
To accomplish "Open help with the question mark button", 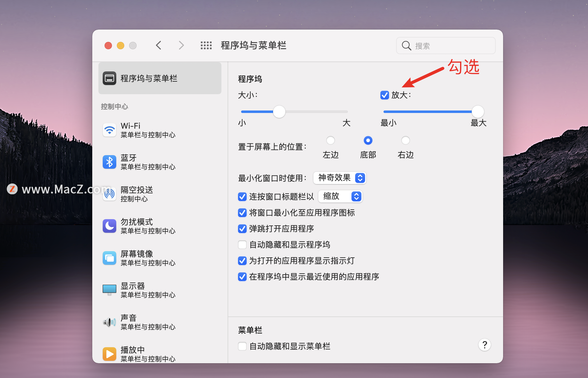I will [x=485, y=345].
